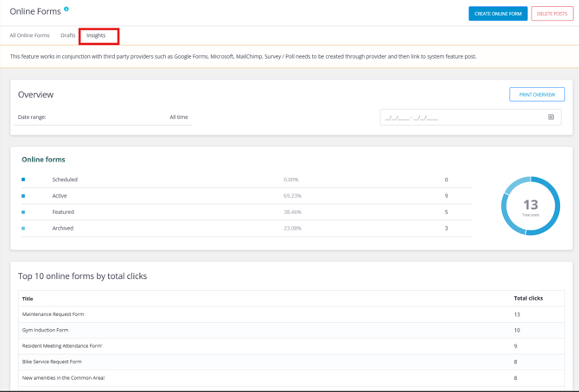Click the Online forms section heading
Screen dimensions: 579x392
tap(43, 160)
